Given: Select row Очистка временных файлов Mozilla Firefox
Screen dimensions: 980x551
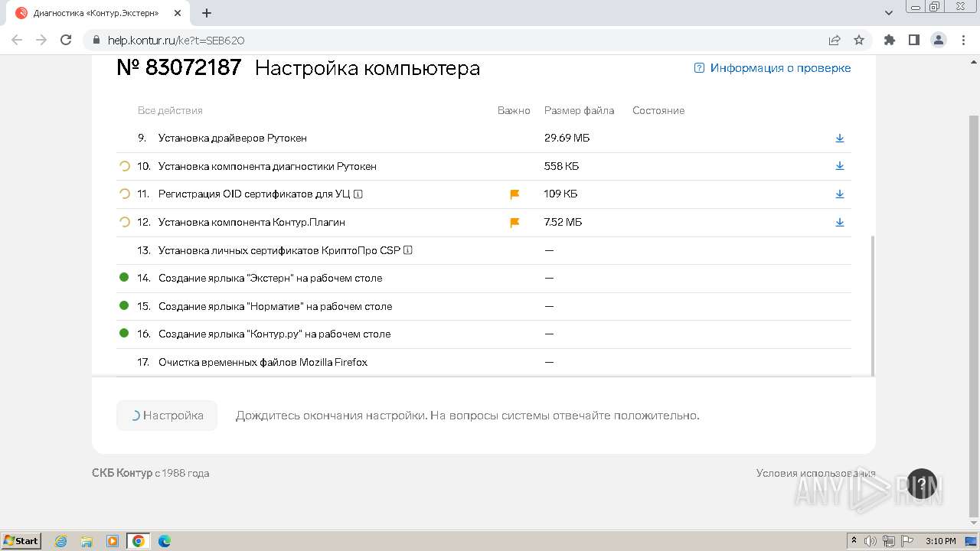Looking at the screenshot, I should pos(484,362).
